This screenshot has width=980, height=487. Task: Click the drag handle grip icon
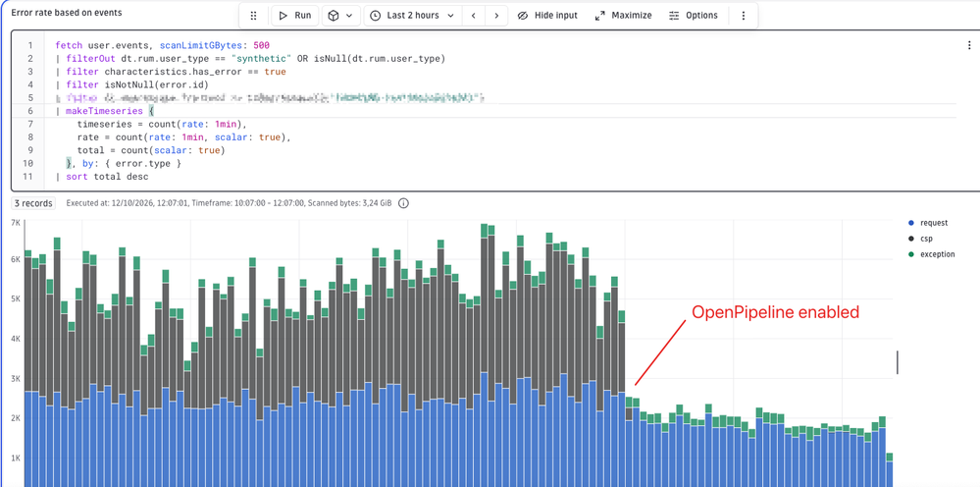click(253, 16)
